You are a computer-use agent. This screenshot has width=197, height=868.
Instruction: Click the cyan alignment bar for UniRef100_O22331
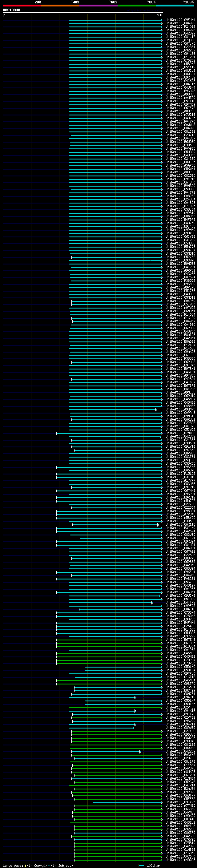pos(115,47)
